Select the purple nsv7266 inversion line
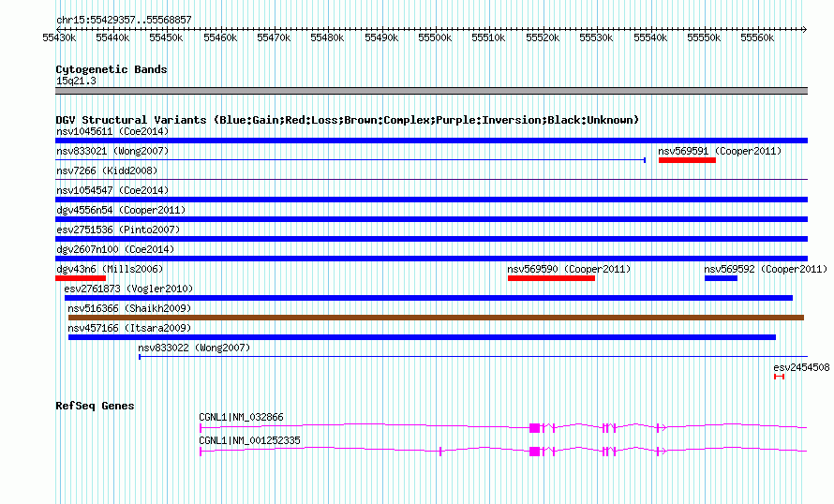834x504 pixels. [x=431, y=180]
